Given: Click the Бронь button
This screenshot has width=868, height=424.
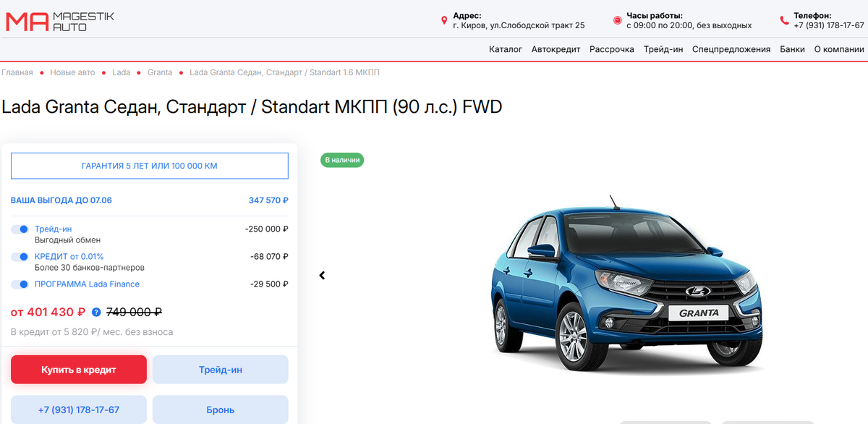Looking at the screenshot, I should [x=221, y=410].
